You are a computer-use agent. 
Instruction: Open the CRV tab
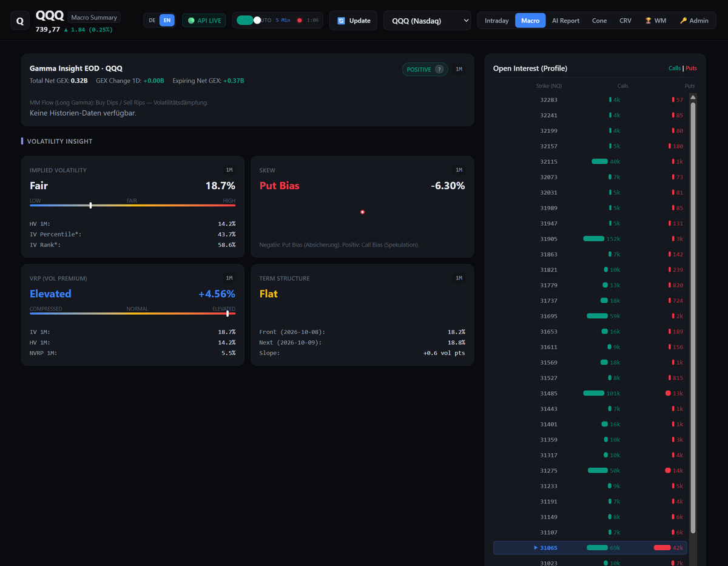pyautogui.click(x=625, y=21)
